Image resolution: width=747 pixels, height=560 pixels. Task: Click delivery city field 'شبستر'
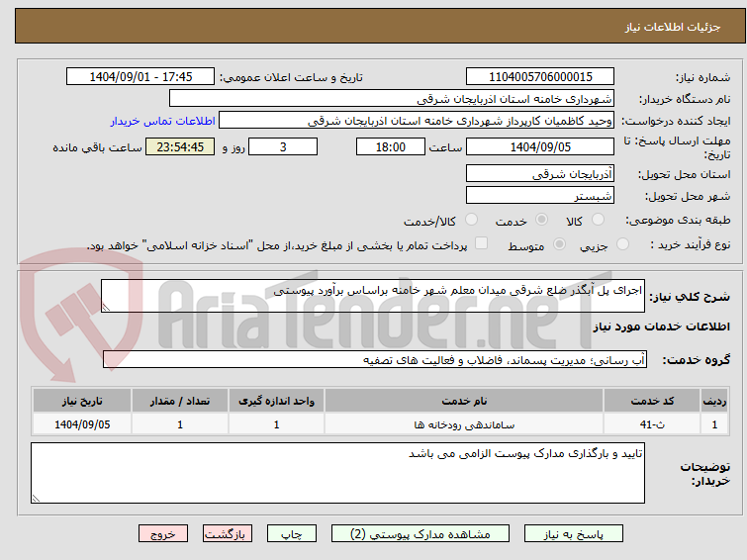click(x=540, y=195)
